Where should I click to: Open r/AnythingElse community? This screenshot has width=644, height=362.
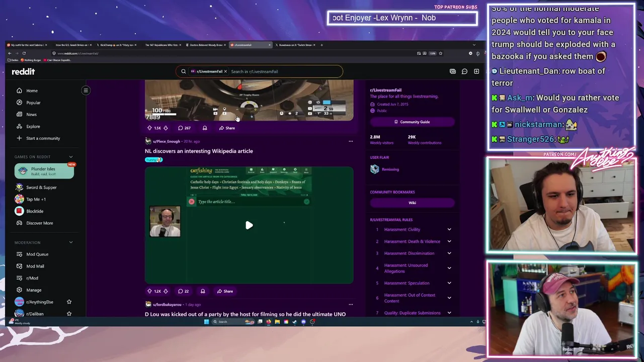39,302
